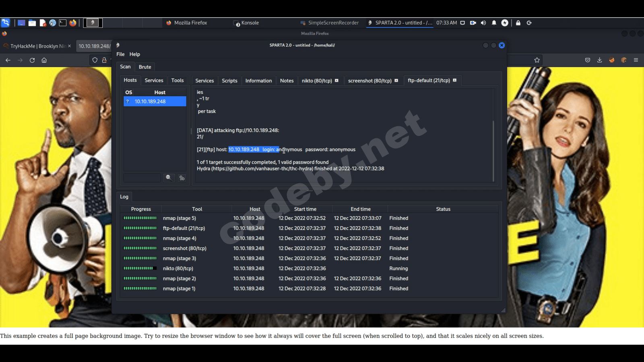This screenshot has height=362, width=644.
Task: Open the Firefox downloads panel
Action: click(x=600, y=60)
